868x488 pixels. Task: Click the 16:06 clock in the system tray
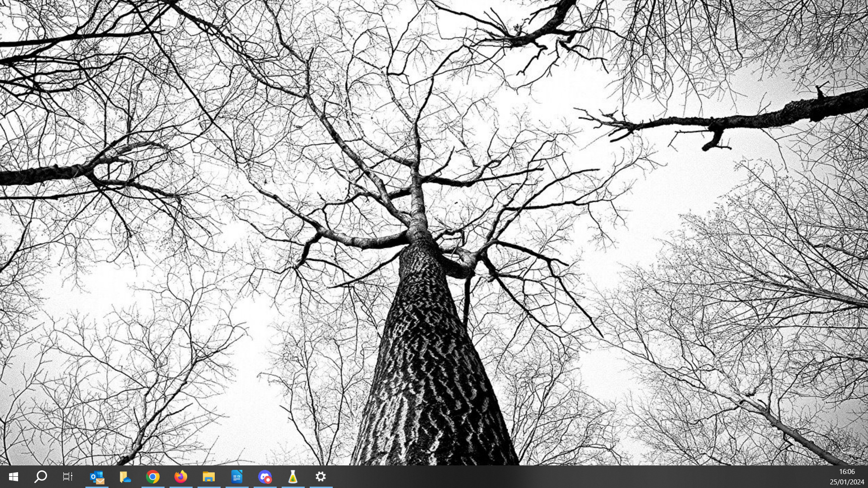[847, 472]
